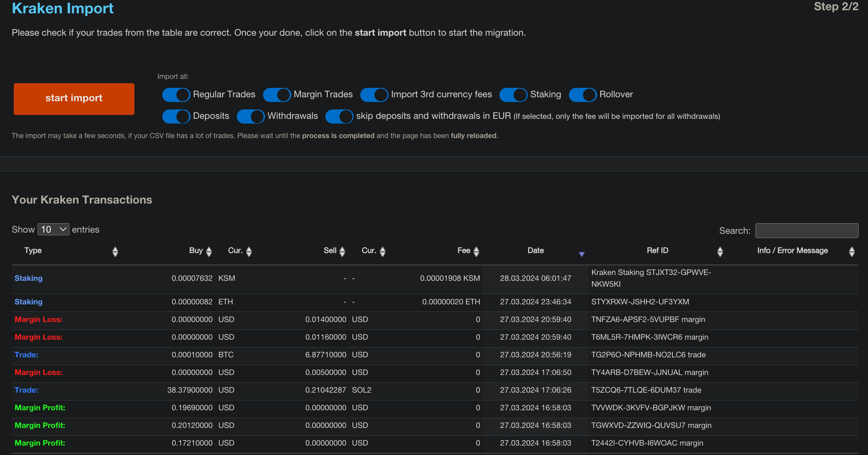Click the Step 2/2 indicator

[x=836, y=7]
